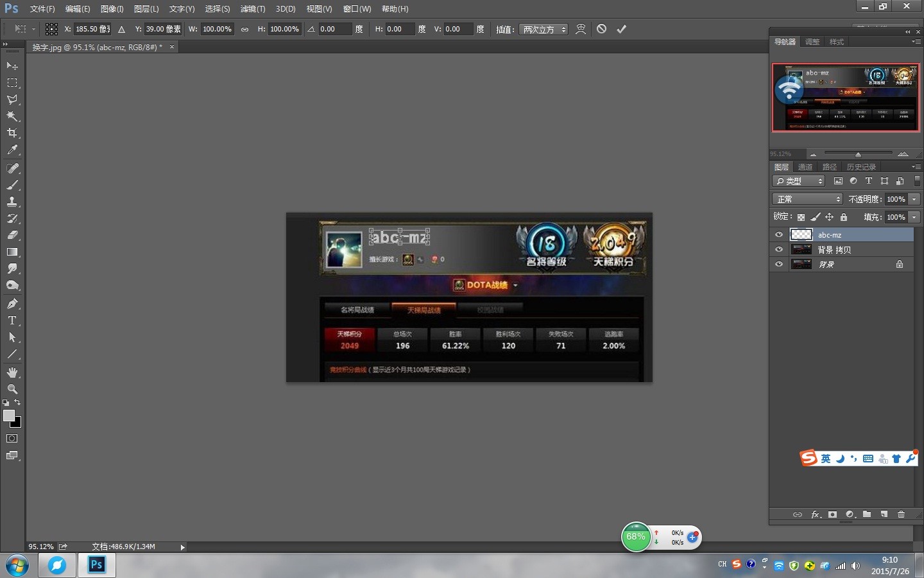Click the screen mode icon in toolbox
Viewport: 924px width, 578px height.
tap(12, 455)
